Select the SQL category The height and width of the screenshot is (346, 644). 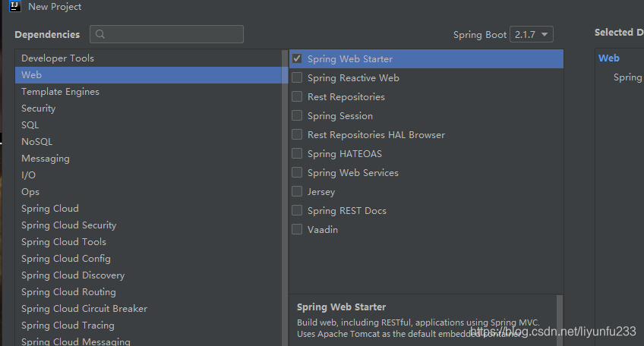pyautogui.click(x=149, y=125)
